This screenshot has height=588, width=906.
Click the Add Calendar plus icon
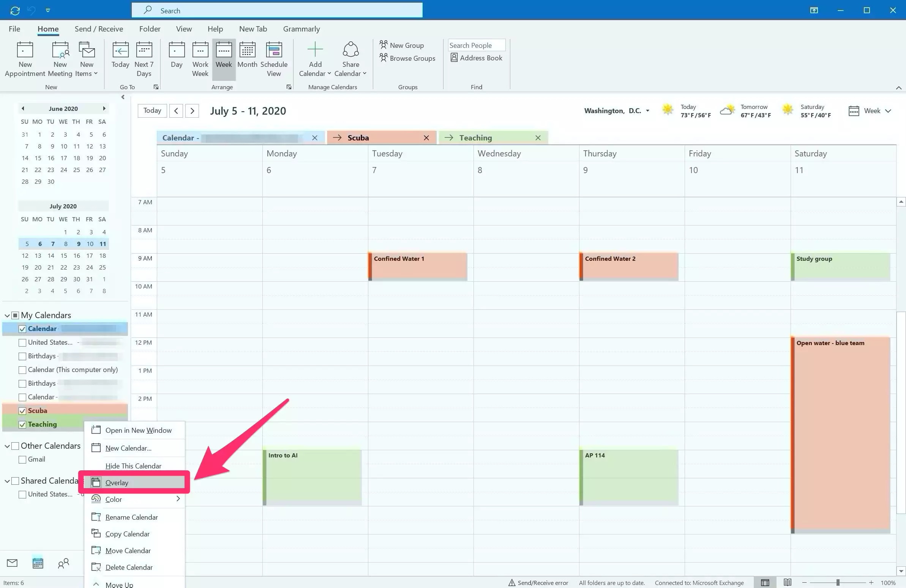pos(315,50)
